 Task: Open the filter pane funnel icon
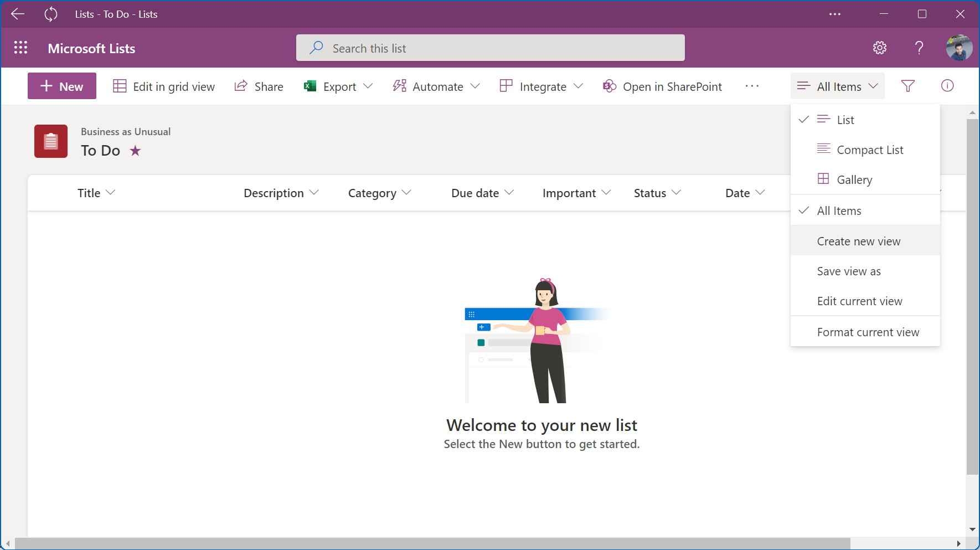pos(907,86)
